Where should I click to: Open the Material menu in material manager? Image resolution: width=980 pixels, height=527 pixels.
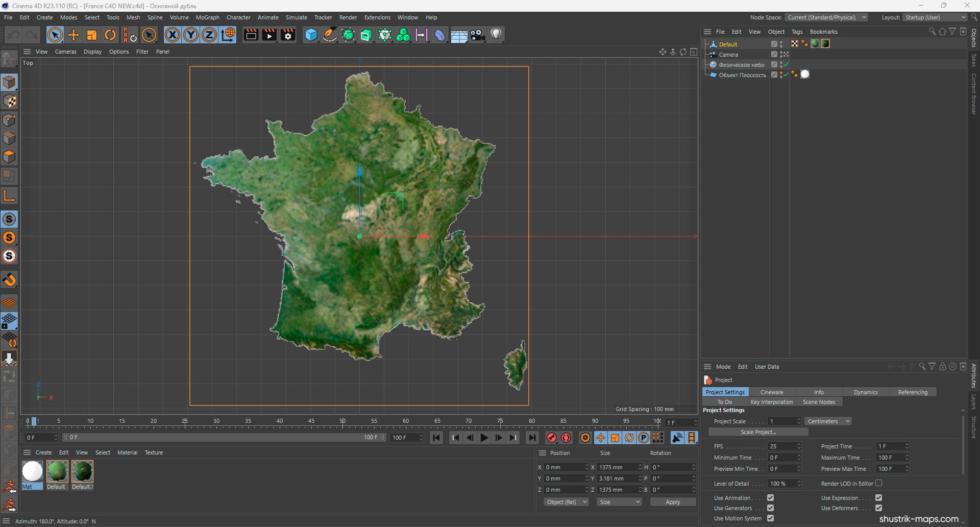click(127, 452)
